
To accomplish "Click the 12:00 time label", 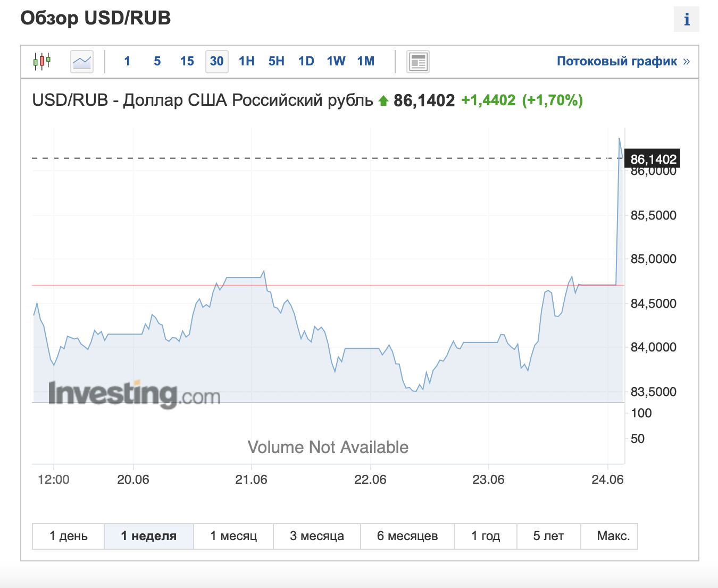I will click(x=54, y=480).
